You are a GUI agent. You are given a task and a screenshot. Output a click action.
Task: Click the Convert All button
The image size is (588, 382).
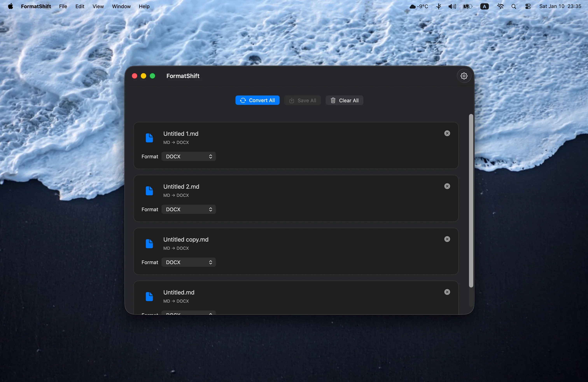(x=257, y=100)
